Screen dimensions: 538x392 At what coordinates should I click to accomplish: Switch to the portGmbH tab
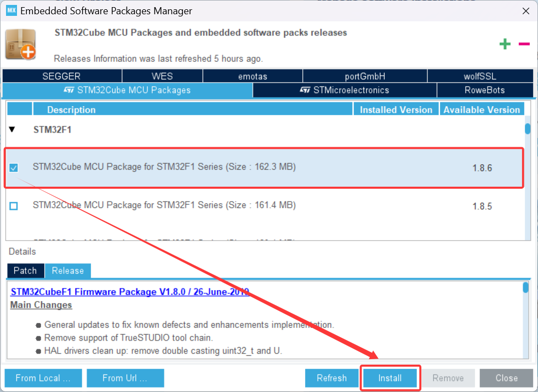click(x=365, y=76)
